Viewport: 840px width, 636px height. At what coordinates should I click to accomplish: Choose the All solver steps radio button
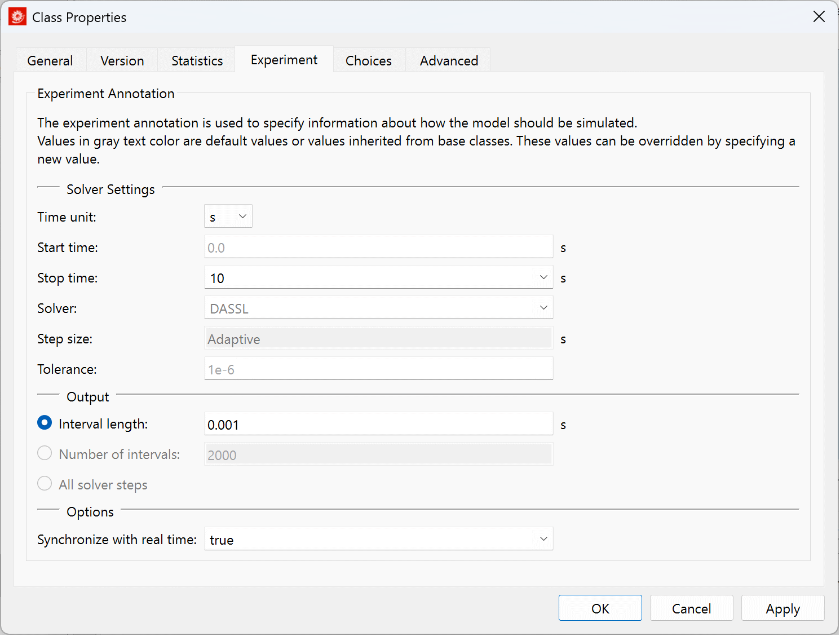(45, 484)
